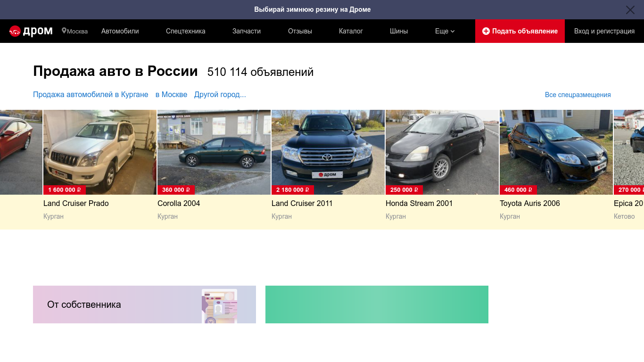This screenshot has width=644, height=362.
Task: Click the Продажа авто в России heading
Action: click(x=116, y=71)
